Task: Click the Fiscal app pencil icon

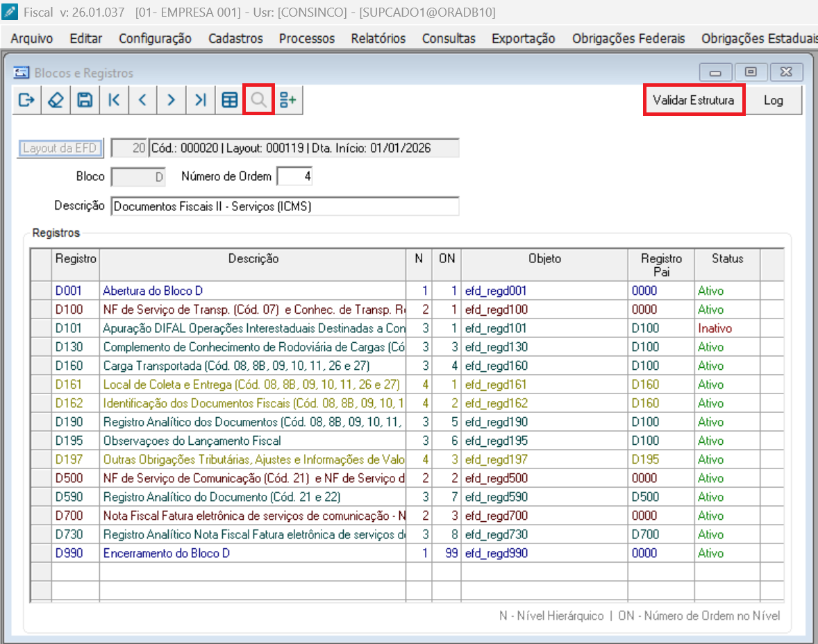Action: (x=10, y=12)
